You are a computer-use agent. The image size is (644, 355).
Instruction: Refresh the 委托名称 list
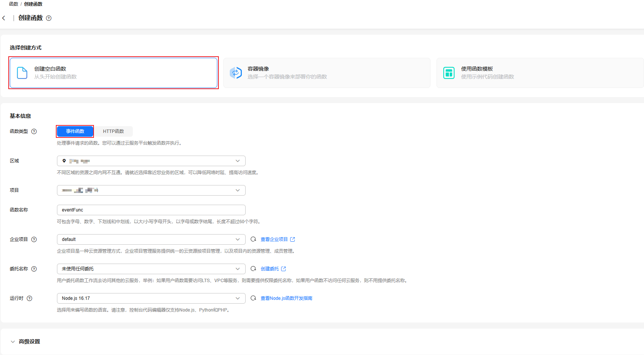tap(254, 269)
